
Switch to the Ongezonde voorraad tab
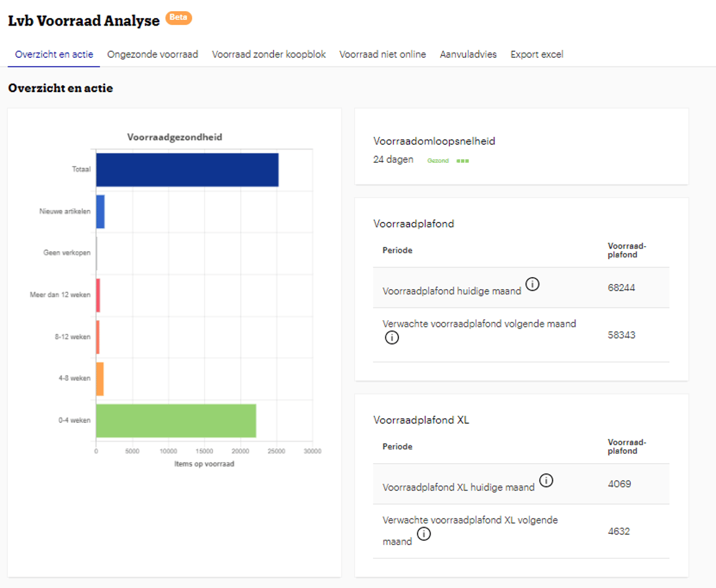tap(152, 55)
